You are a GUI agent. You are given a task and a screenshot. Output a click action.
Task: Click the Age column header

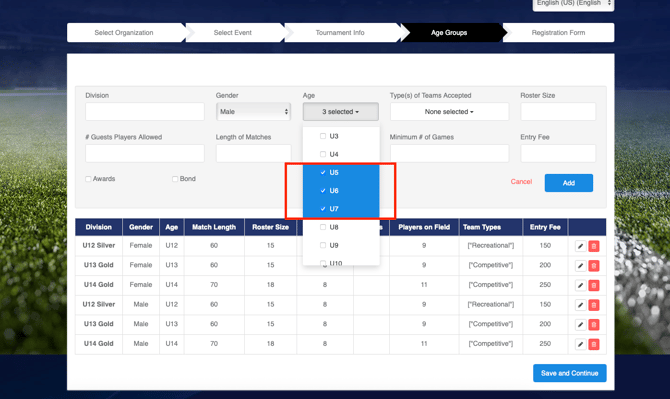[172, 227]
